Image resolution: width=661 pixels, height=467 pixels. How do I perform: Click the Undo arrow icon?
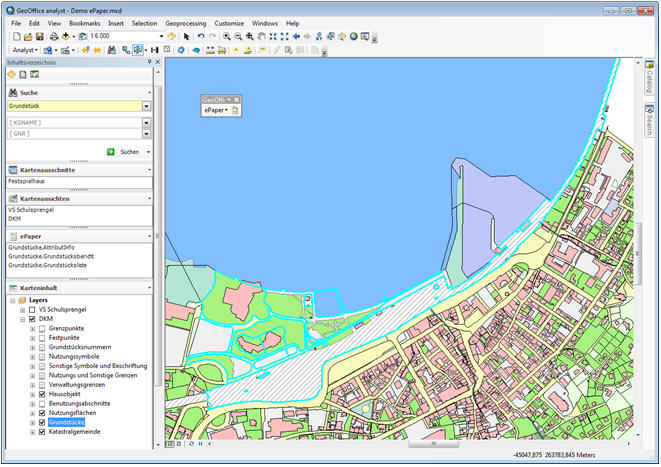(x=201, y=36)
